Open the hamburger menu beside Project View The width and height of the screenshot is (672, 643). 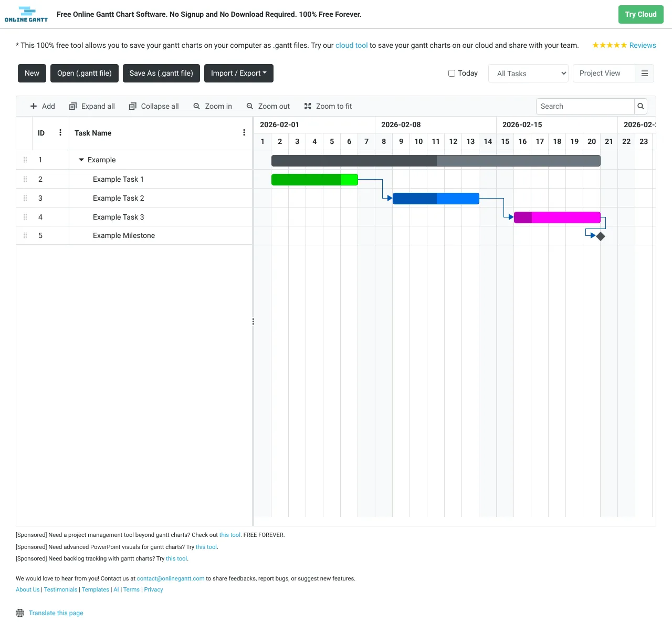645,73
